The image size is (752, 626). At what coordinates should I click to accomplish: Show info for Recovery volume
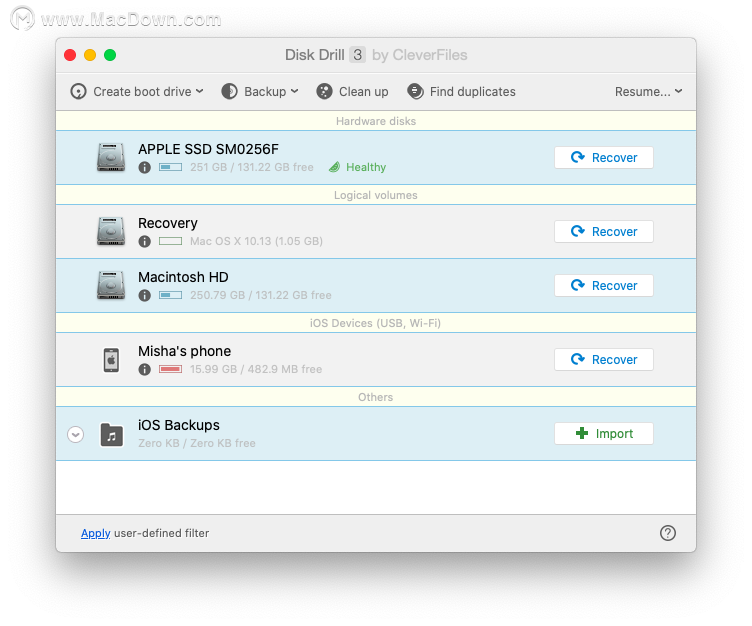coord(144,241)
